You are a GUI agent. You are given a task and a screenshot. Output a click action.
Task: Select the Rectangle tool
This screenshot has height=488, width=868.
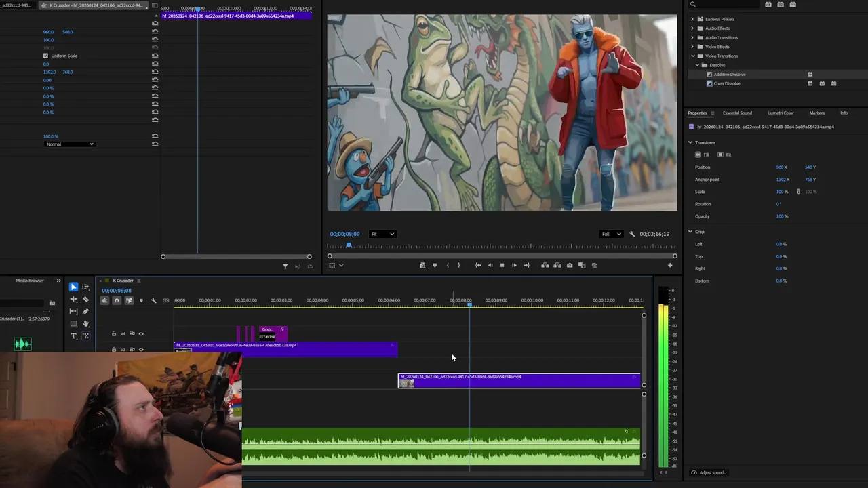[73, 323]
